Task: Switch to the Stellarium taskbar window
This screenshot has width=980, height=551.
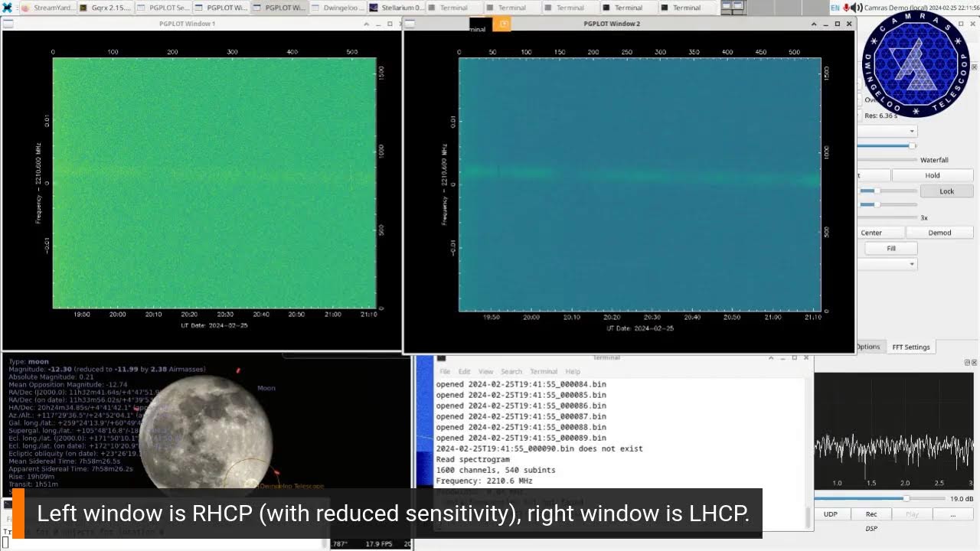Action: (x=395, y=8)
